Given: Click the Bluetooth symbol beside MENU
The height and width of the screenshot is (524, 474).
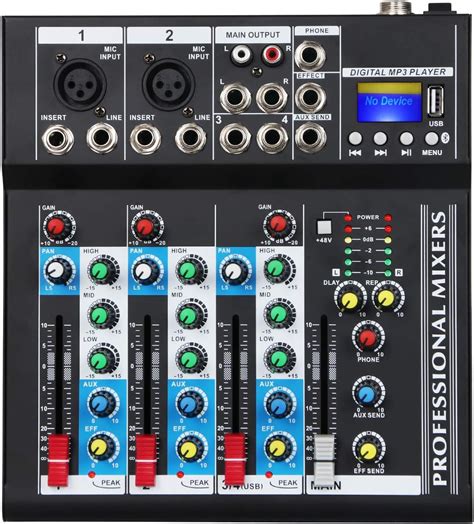Looking at the screenshot, I should pyautogui.click(x=446, y=138).
